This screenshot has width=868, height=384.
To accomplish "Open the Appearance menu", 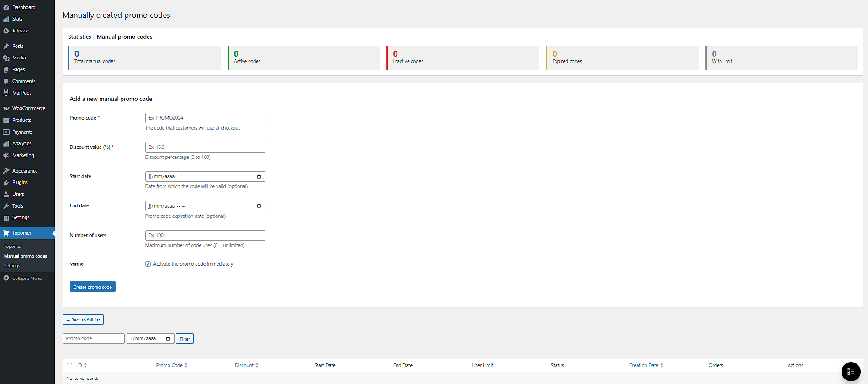I will pos(27,171).
